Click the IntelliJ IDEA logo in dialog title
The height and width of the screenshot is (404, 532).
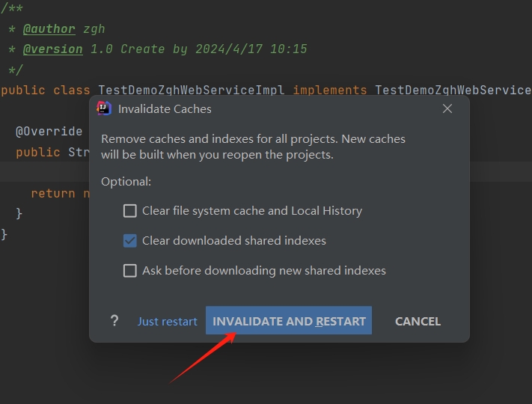point(105,108)
